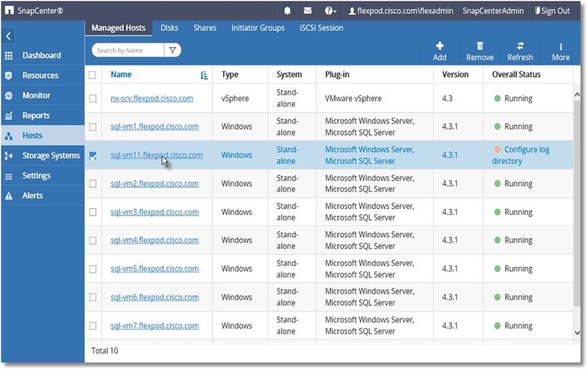Check the sql-vm7 row checkbox

[x=92, y=326]
